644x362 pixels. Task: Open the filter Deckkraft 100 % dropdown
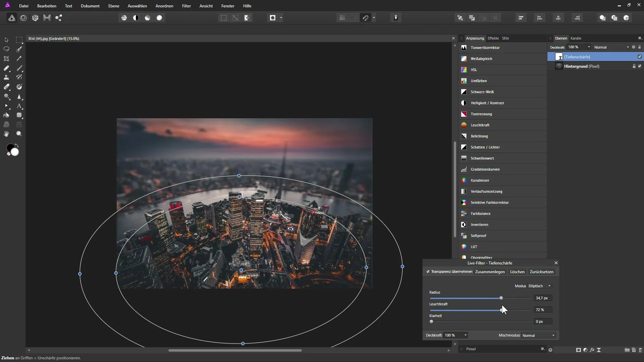[455, 335]
